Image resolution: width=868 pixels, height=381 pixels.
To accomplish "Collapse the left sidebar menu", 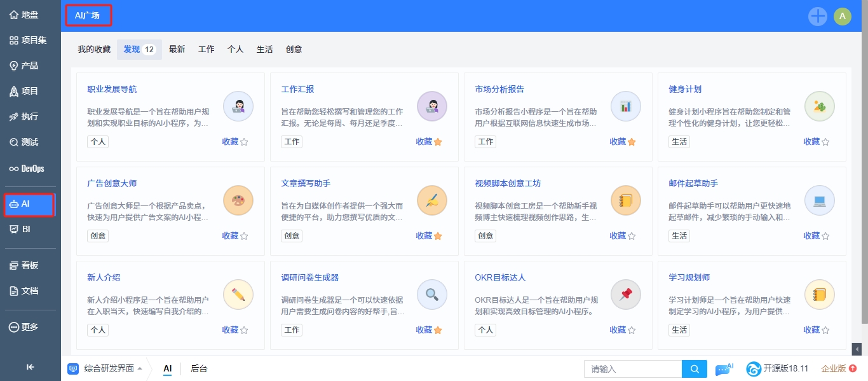I will [x=30, y=366].
